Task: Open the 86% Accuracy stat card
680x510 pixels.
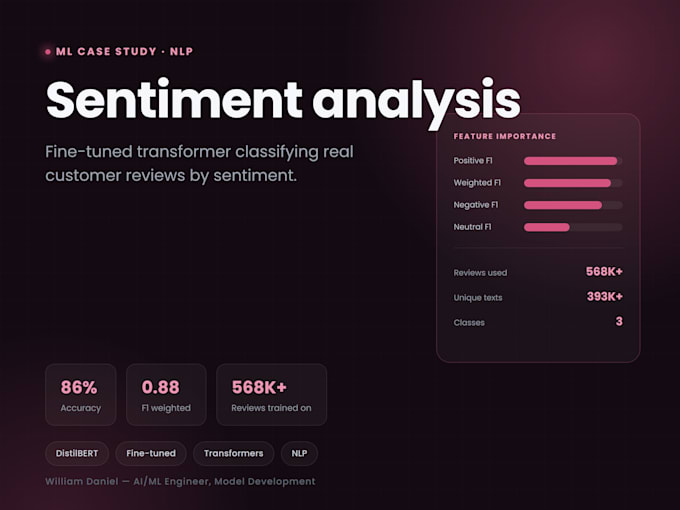Action: pyautogui.click(x=81, y=395)
